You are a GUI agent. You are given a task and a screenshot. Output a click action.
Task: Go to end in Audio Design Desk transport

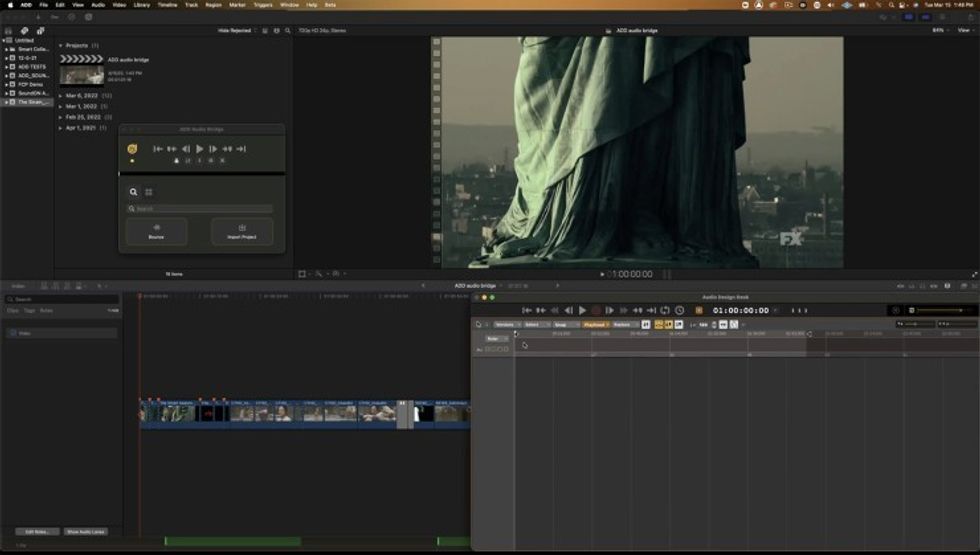(x=651, y=310)
